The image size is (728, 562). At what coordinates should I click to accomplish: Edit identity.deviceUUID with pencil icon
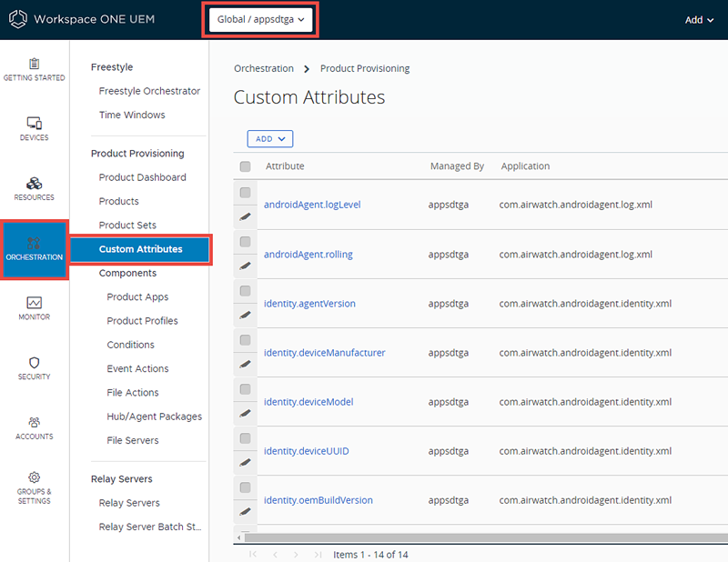[x=245, y=463]
